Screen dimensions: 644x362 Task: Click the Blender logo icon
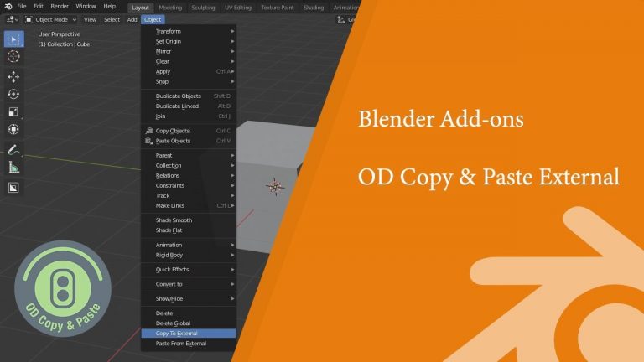coord(7,6)
